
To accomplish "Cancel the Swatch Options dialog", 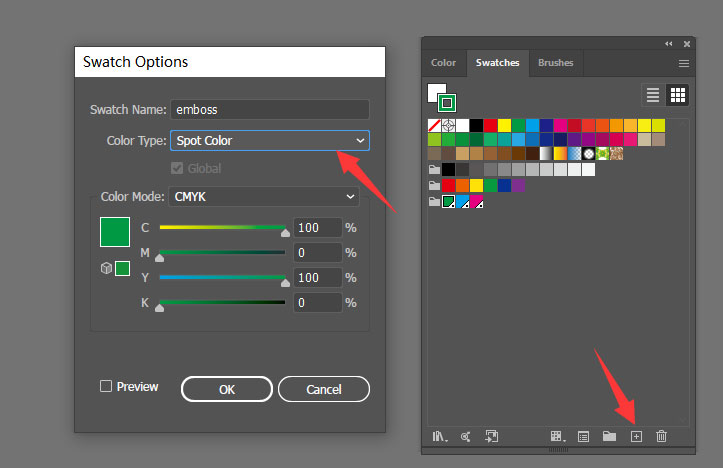I will pyautogui.click(x=324, y=389).
